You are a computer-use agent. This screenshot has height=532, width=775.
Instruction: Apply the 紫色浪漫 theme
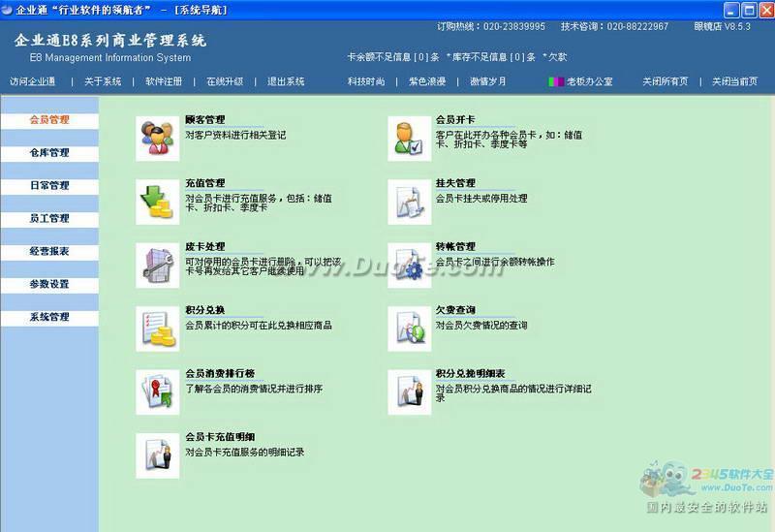[427, 81]
